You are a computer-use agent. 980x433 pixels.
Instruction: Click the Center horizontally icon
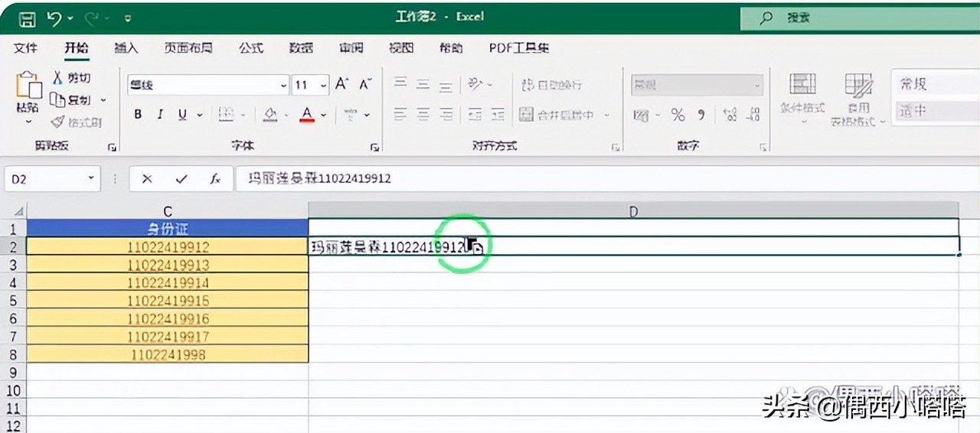tap(423, 115)
